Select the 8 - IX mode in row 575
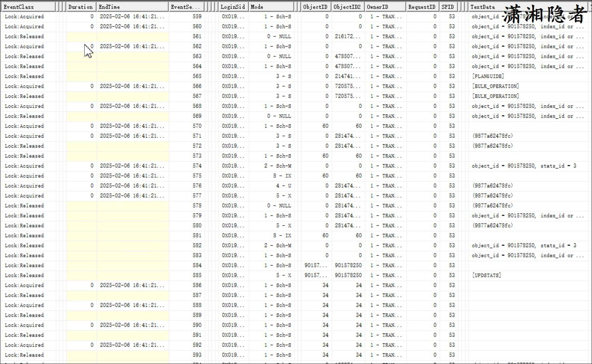592x364 pixels. pyautogui.click(x=282, y=176)
